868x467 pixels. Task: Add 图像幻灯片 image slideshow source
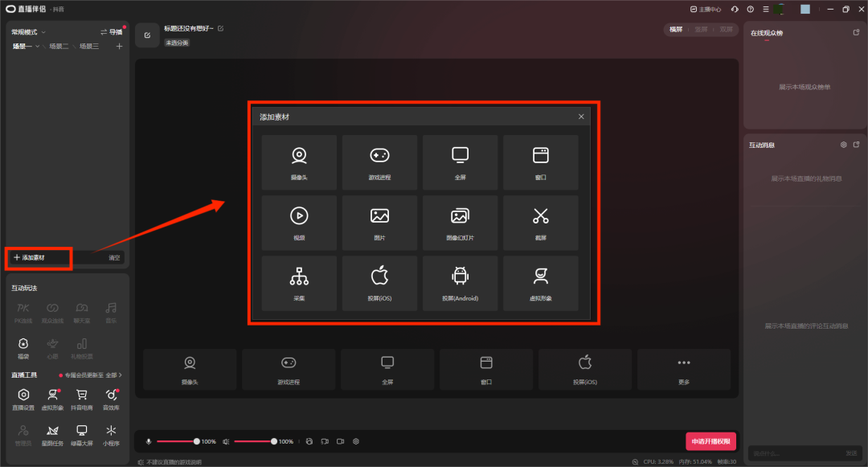(x=460, y=222)
